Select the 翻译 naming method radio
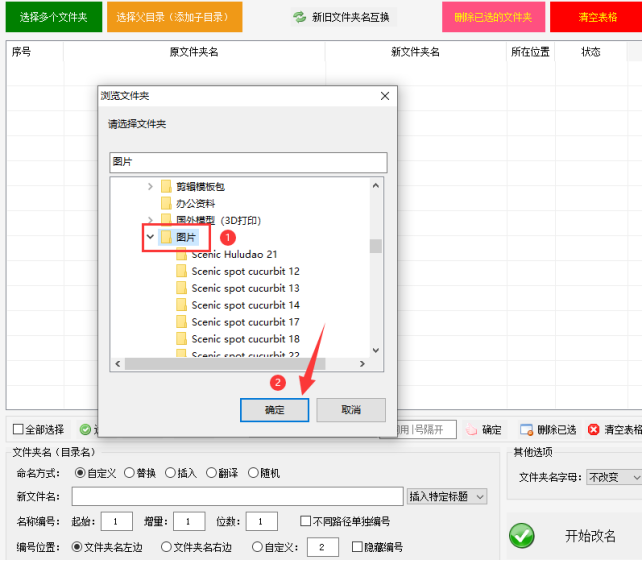The width and height of the screenshot is (643, 561). [x=211, y=473]
